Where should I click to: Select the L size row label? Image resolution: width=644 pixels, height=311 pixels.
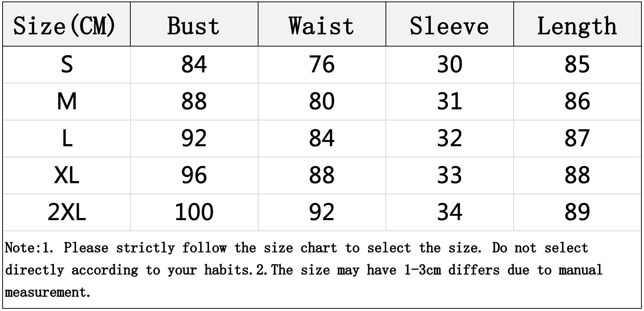click(x=67, y=138)
